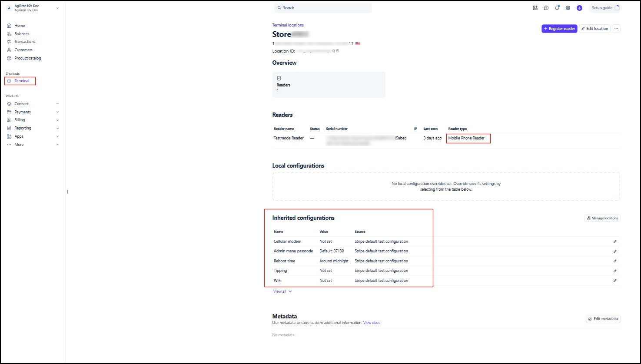
Task: Expand the Billing section chevron
Action: pos(57,120)
